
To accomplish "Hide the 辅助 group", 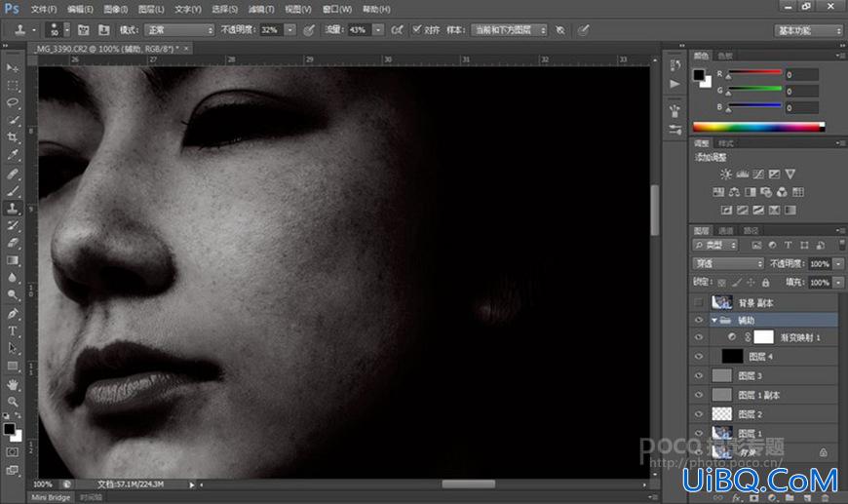I will coord(699,320).
